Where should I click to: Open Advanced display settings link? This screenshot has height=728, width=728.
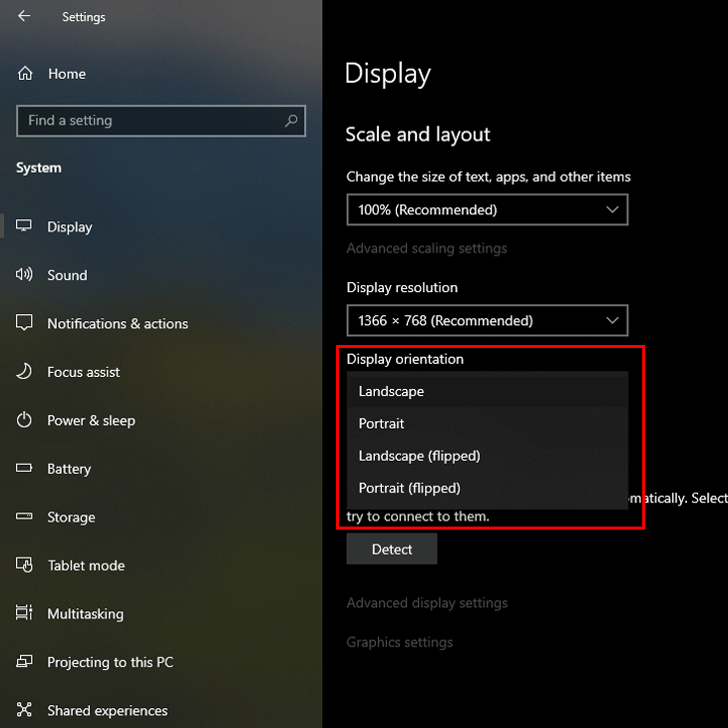click(x=427, y=603)
